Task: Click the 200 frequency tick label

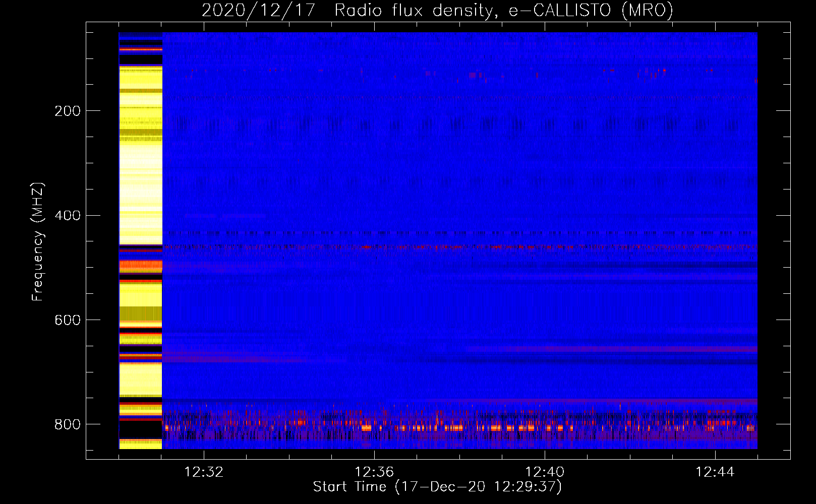Action: click(x=68, y=111)
